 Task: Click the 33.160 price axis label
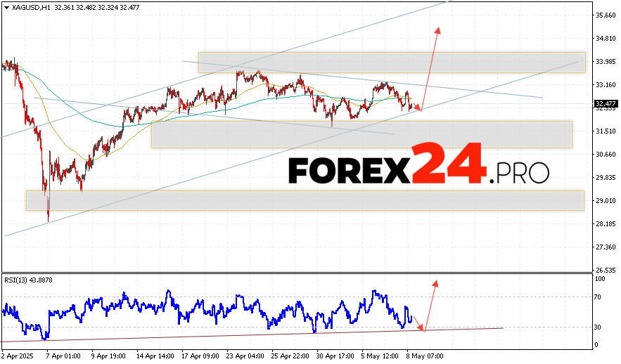[x=606, y=84]
